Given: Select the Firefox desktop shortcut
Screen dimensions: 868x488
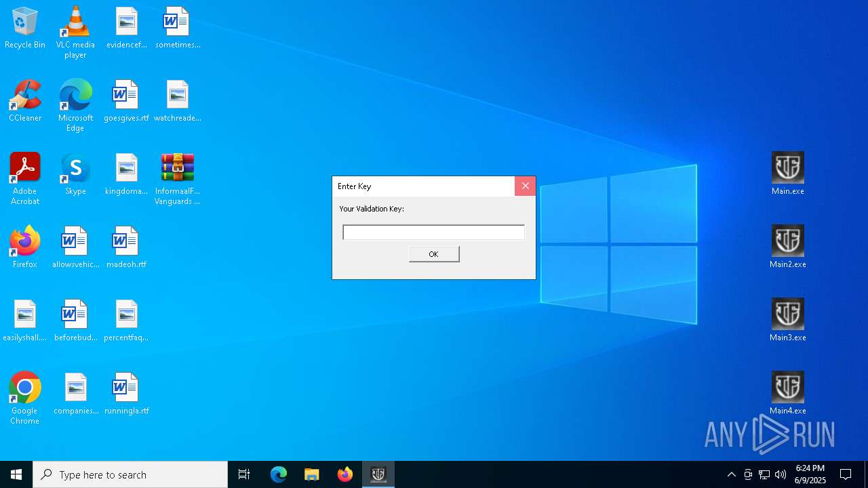Looking at the screenshot, I should point(25,248).
